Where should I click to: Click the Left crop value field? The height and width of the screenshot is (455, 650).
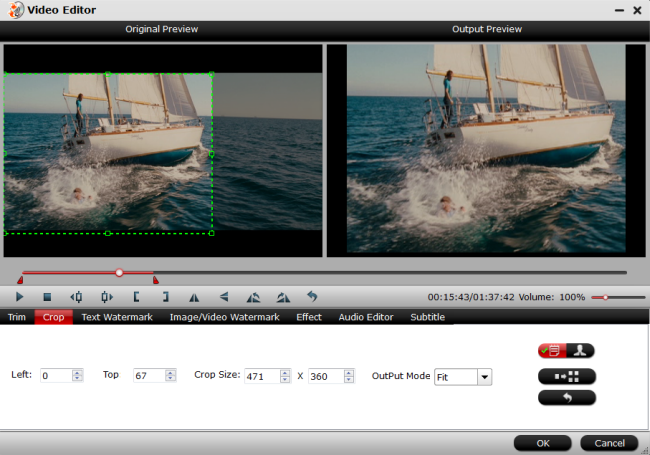[56, 375]
